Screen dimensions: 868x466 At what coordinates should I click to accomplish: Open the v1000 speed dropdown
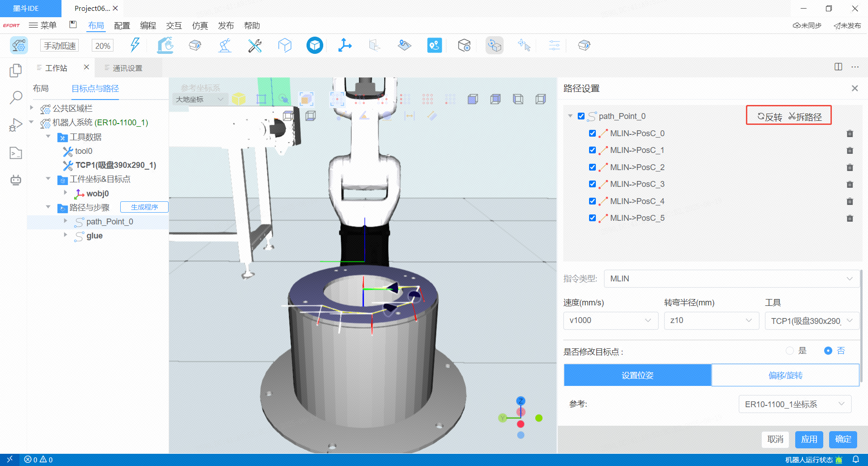pyautogui.click(x=610, y=320)
